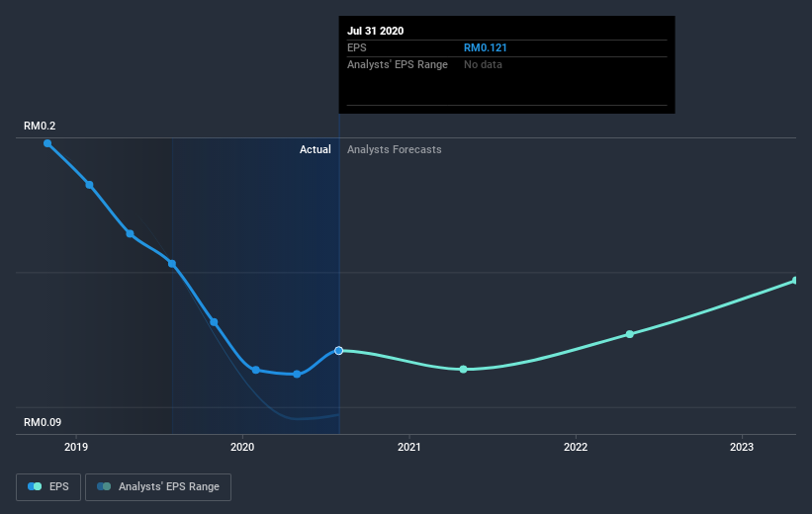The width and height of the screenshot is (812, 514).
Task: Click the 'Analysts Forecasts' label
Action: [394, 149]
